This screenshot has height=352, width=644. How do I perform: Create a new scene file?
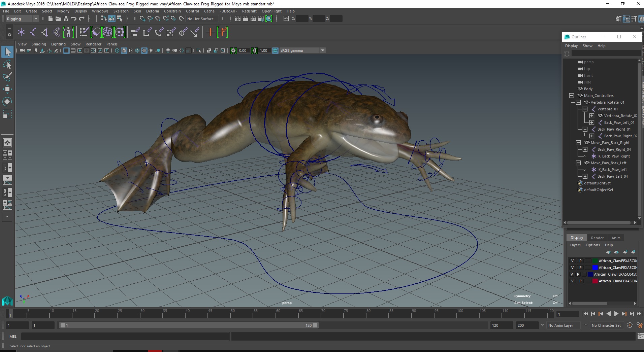coord(50,19)
